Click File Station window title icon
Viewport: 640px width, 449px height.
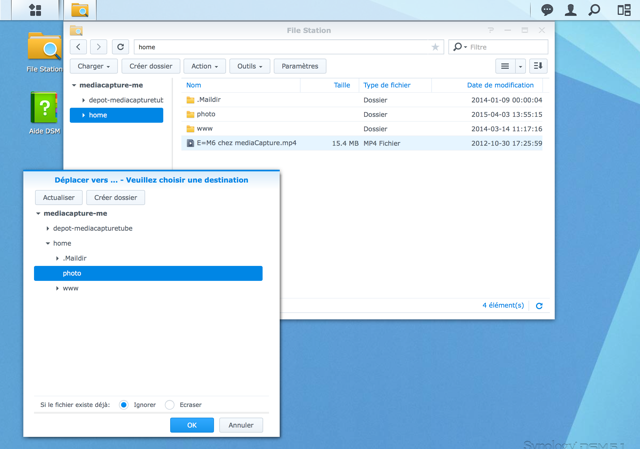76,30
